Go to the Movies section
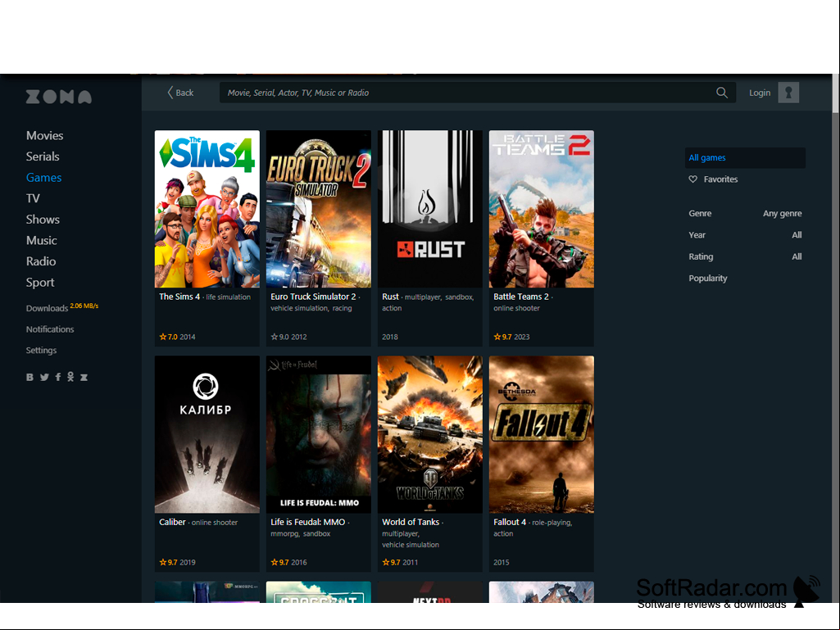 coord(45,135)
